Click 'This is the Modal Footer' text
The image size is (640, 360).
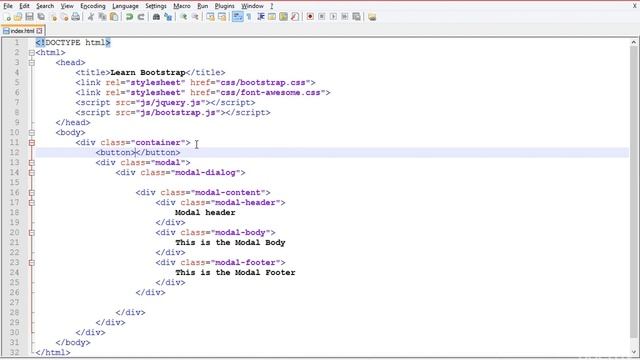coord(235,273)
